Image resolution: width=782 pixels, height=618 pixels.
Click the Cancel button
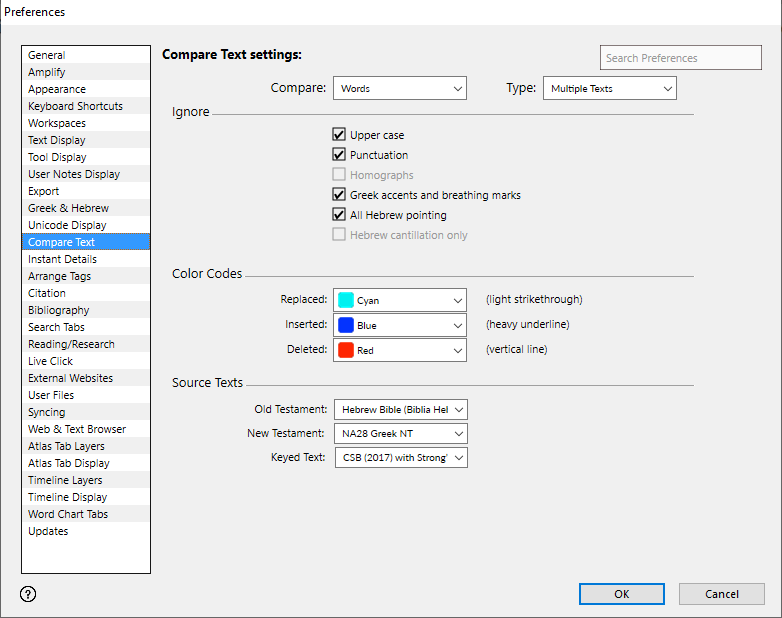[721, 594]
